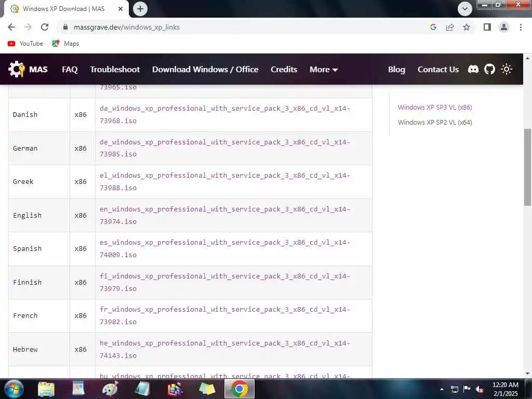
Task: Open the Sticky Notes taskbar icon
Action: (x=207, y=389)
